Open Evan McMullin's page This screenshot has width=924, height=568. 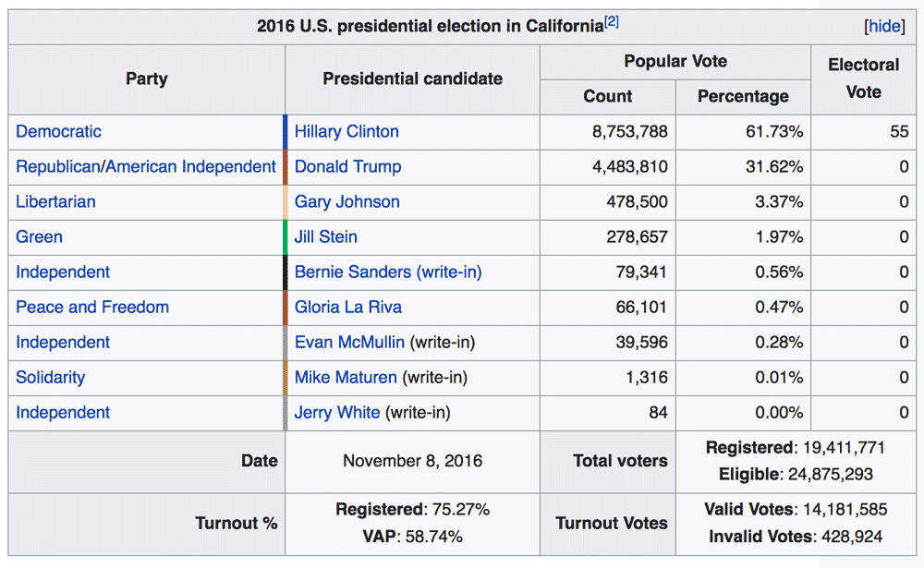pos(349,343)
